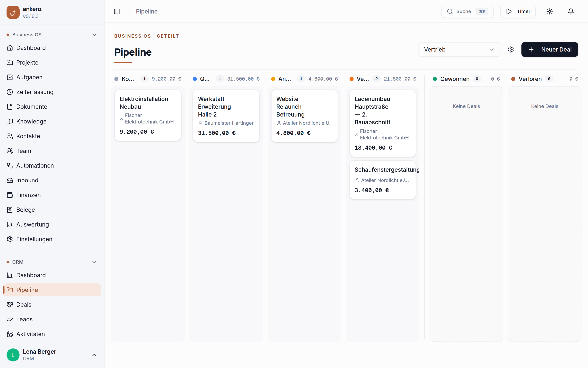Open pipeline settings gear
The height and width of the screenshot is (368, 588).
click(x=511, y=49)
